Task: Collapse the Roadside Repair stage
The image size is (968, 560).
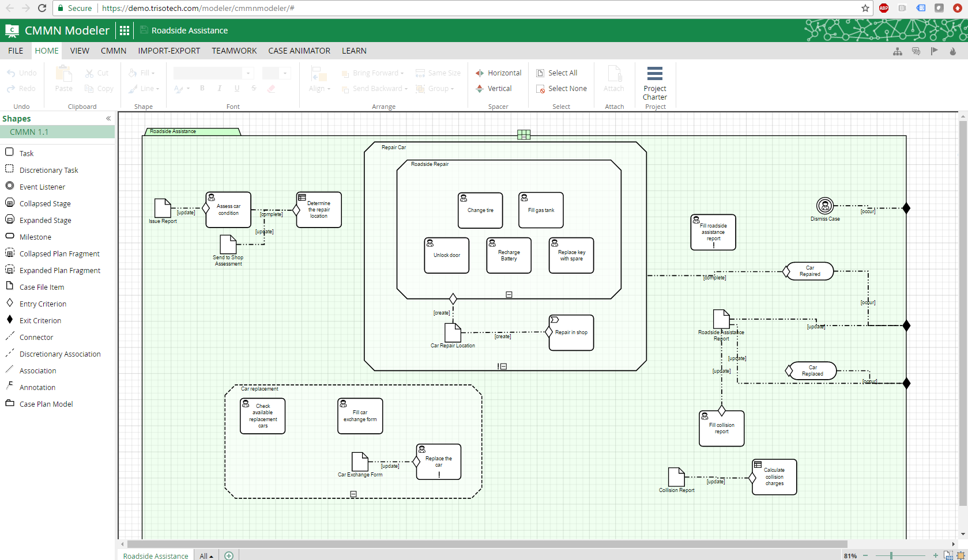Action: pos(509,294)
